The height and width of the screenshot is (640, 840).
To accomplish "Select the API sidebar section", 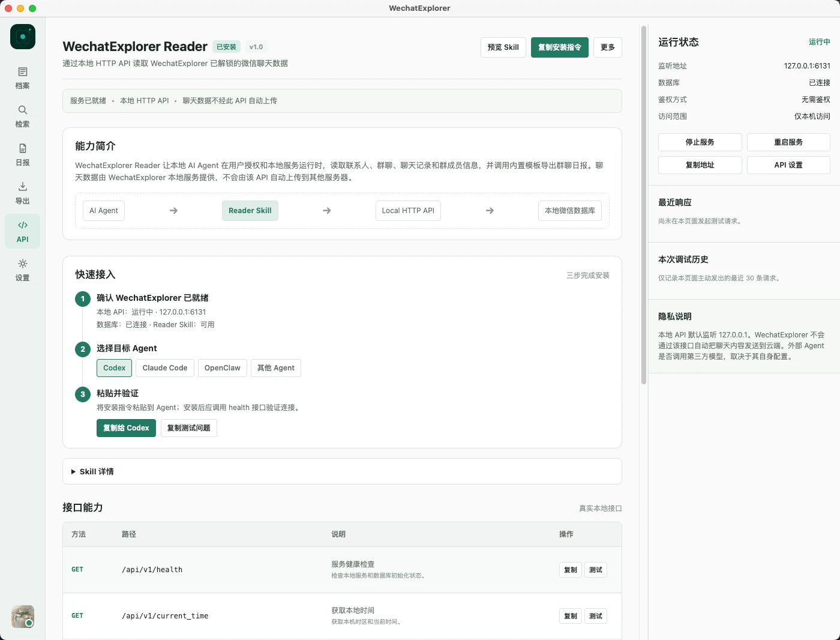I will tap(23, 231).
